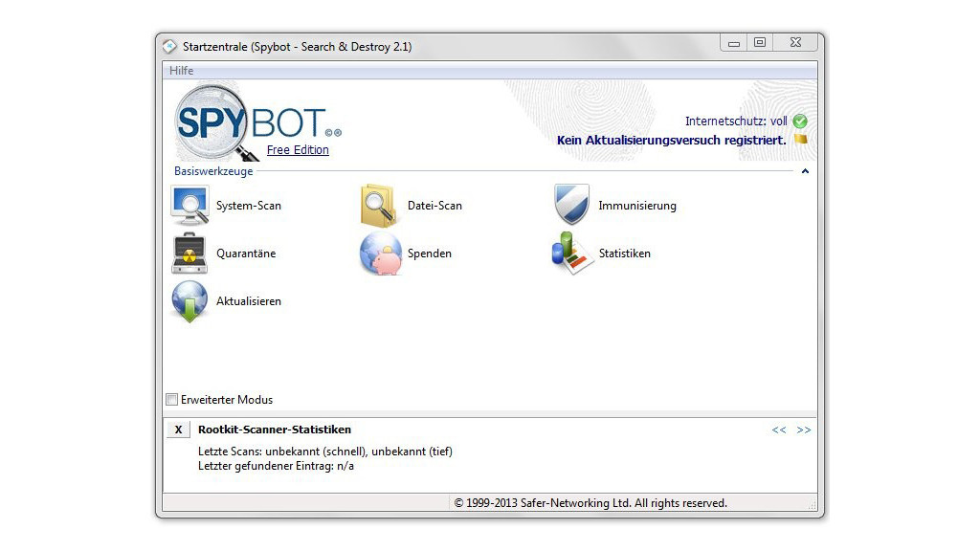Click the Aktualisieren label
The width and height of the screenshot is (980, 551).
tap(249, 301)
